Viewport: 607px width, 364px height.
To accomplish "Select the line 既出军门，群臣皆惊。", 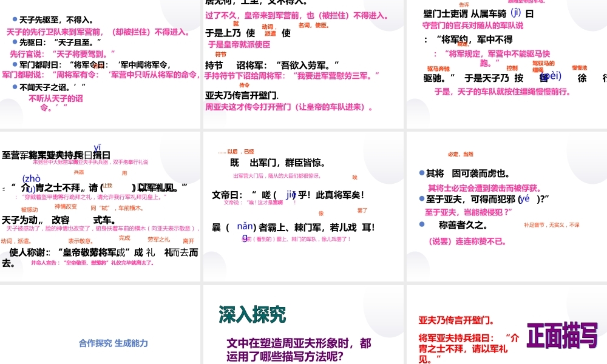I will click(x=277, y=163).
